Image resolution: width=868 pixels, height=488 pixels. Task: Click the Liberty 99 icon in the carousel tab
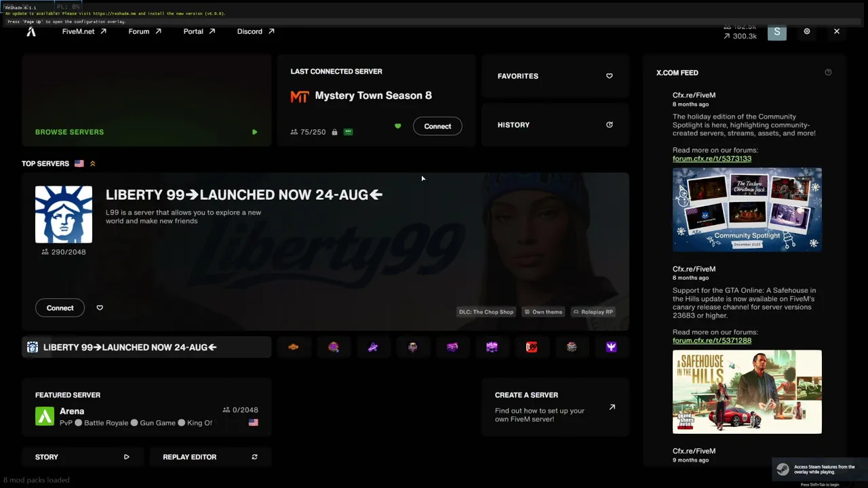pyautogui.click(x=33, y=347)
